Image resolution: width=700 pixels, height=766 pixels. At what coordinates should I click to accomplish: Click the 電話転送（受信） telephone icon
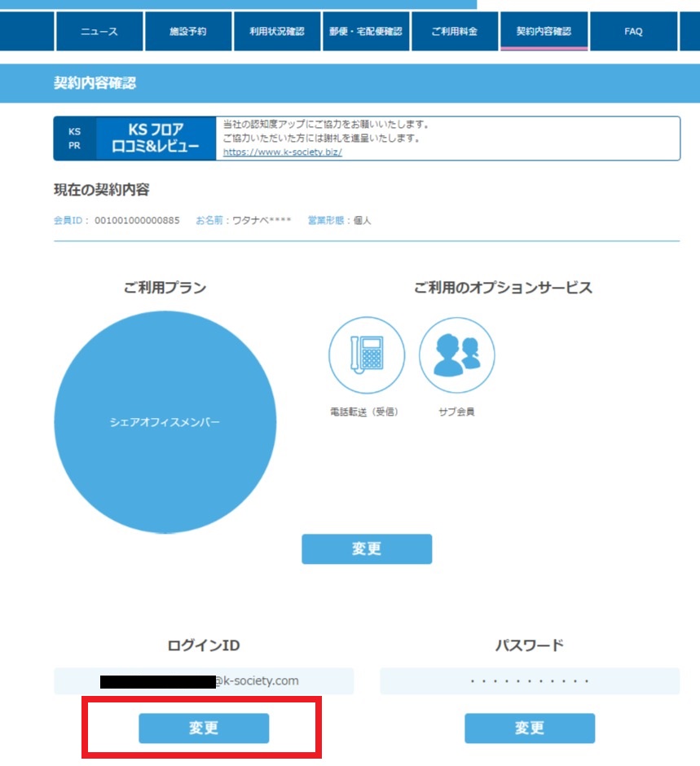pyautogui.click(x=366, y=354)
